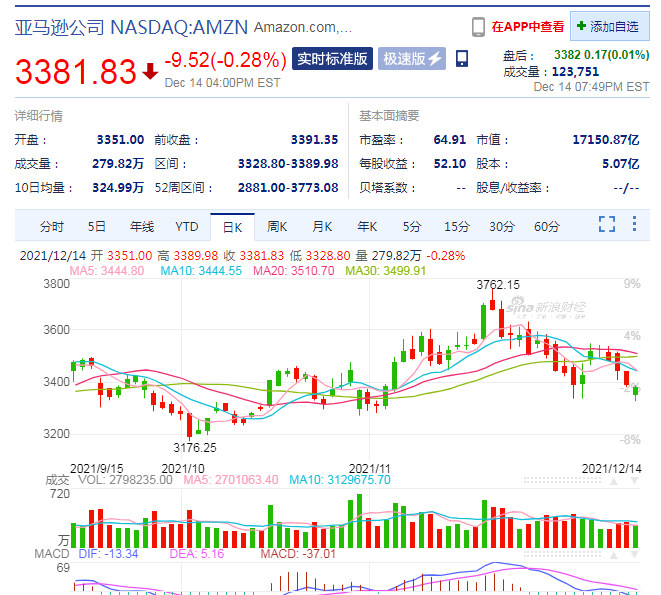Switch to 极速版 mode
The image size is (661, 595).
click(x=412, y=59)
